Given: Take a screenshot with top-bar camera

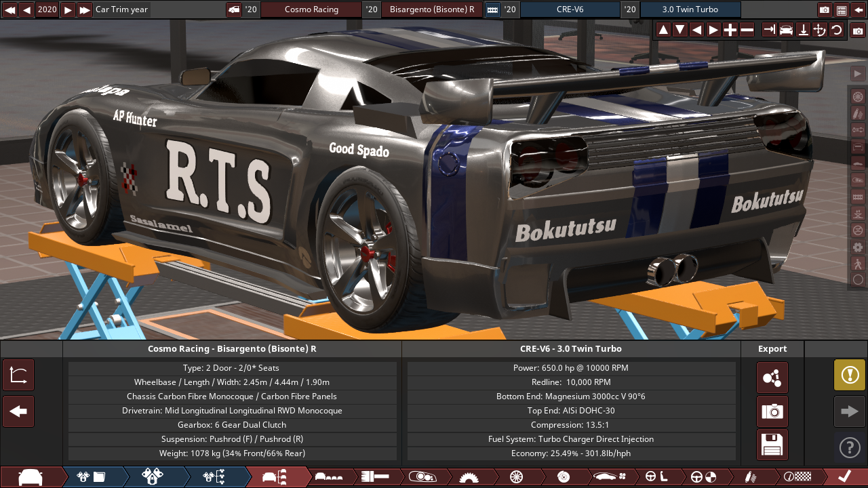Looking at the screenshot, I should coord(825,9).
